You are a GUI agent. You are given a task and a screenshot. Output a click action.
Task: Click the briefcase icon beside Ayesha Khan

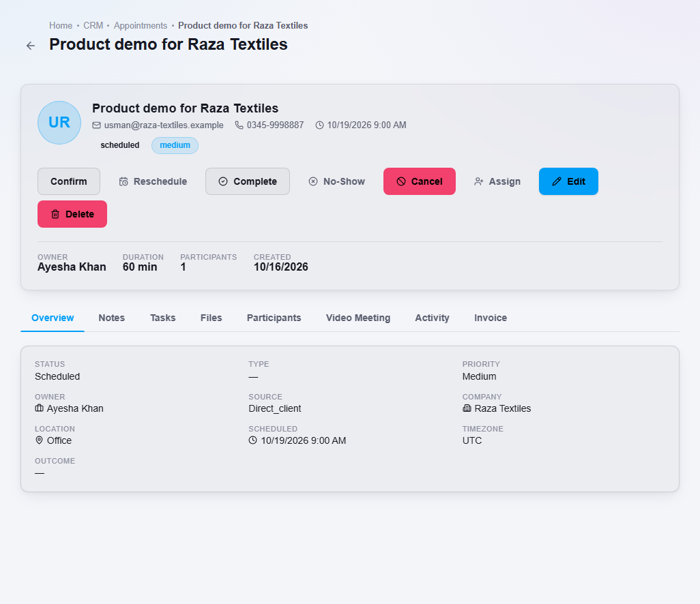(x=40, y=408)
